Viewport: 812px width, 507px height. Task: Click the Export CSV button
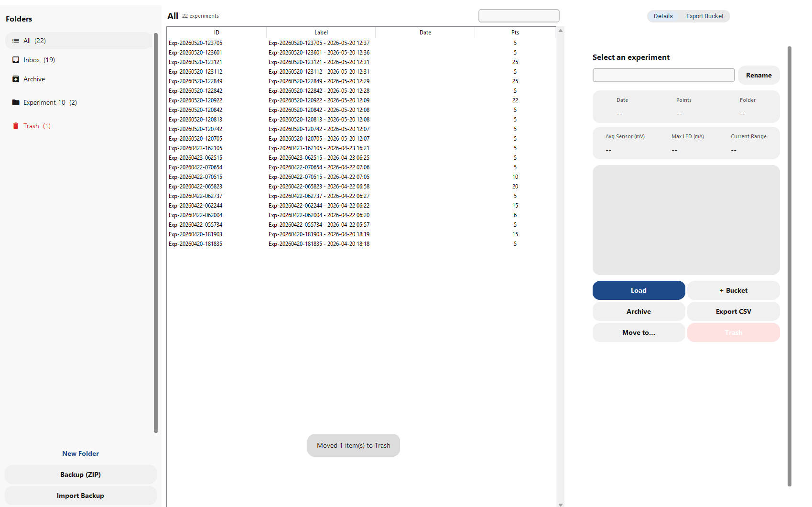(734, 311)
